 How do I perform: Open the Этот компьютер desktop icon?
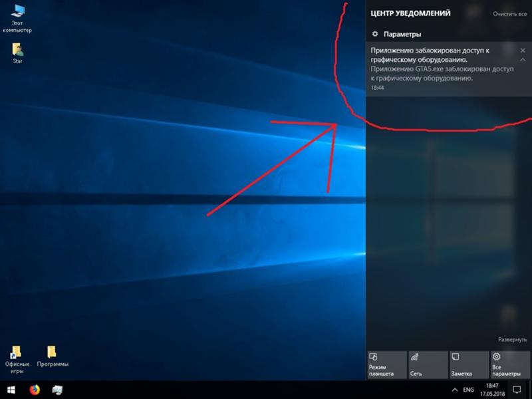pos(17,19)
